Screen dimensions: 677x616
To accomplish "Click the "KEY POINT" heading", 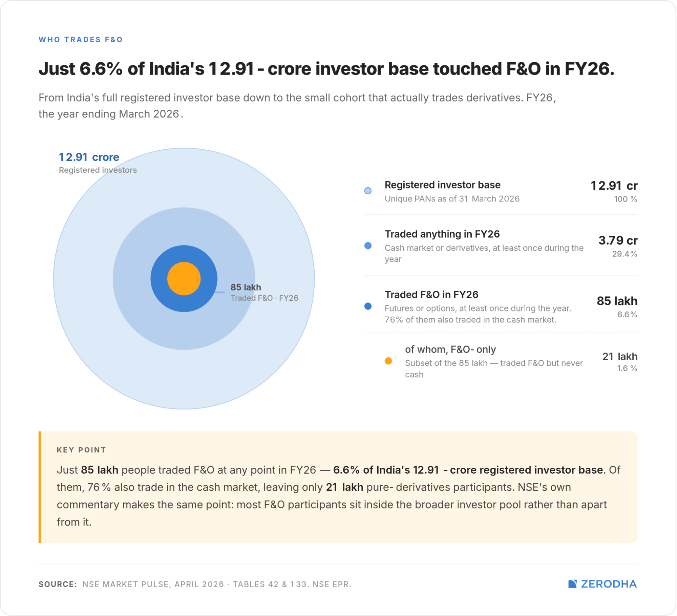I will coord(81,450).
